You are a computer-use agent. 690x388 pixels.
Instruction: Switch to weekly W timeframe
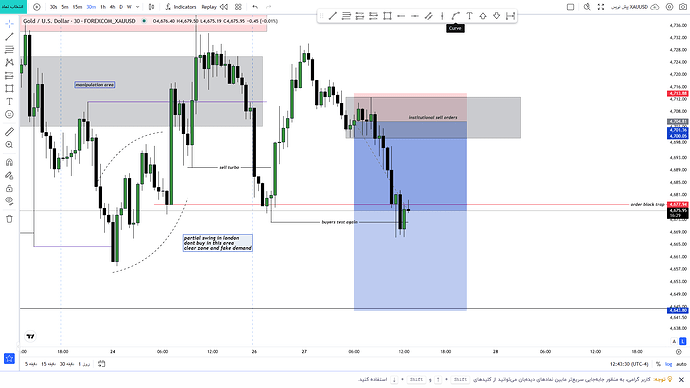point(129,7)
